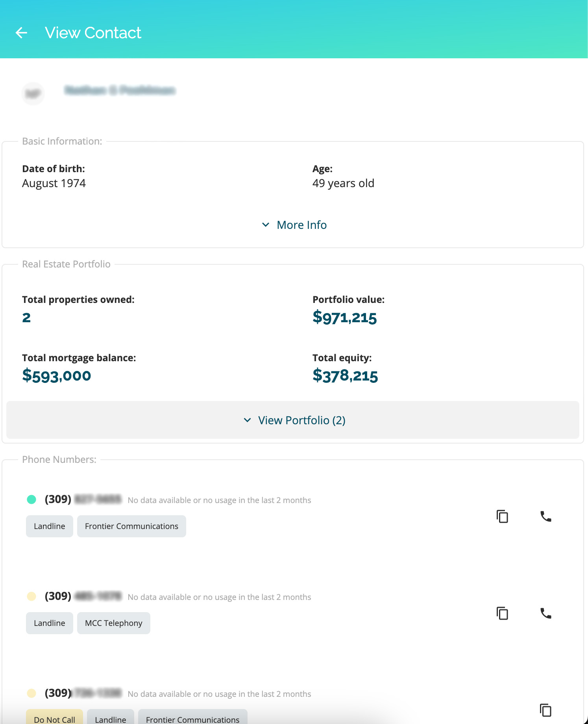Click the Do Not Call tag

[x=54, y=718]
